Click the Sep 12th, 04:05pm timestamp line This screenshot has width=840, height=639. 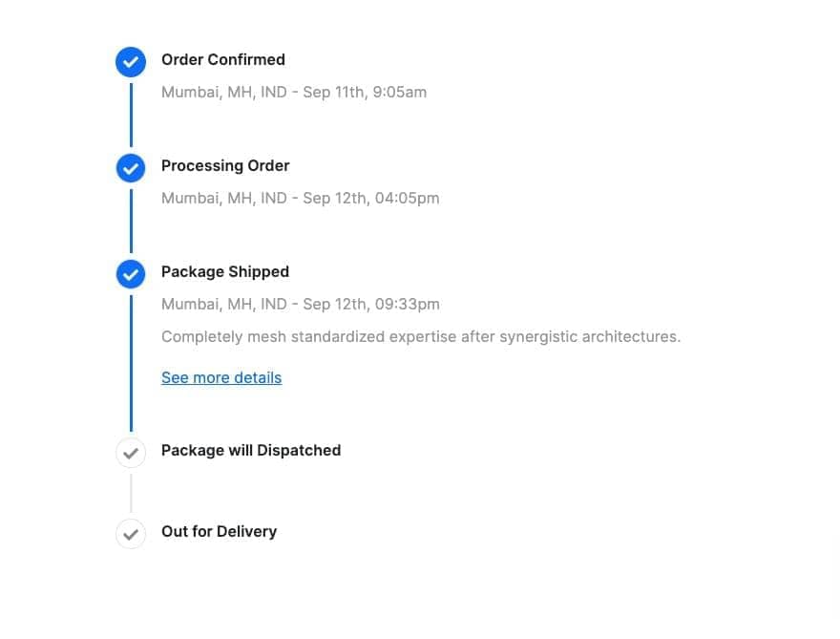(x=300, y=199)
